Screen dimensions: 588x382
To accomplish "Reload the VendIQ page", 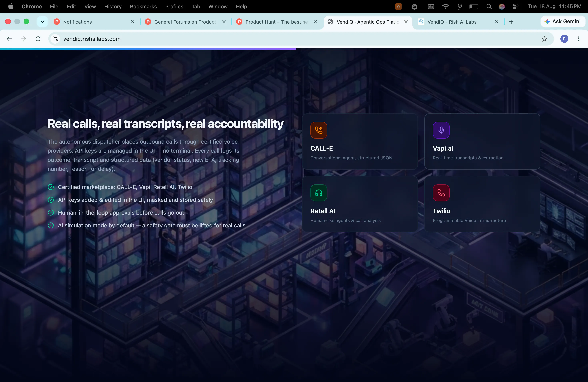I will 38,39.
